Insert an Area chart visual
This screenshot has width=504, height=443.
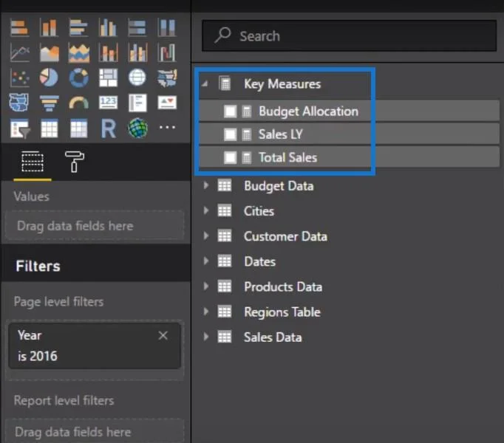coord(50,52)
